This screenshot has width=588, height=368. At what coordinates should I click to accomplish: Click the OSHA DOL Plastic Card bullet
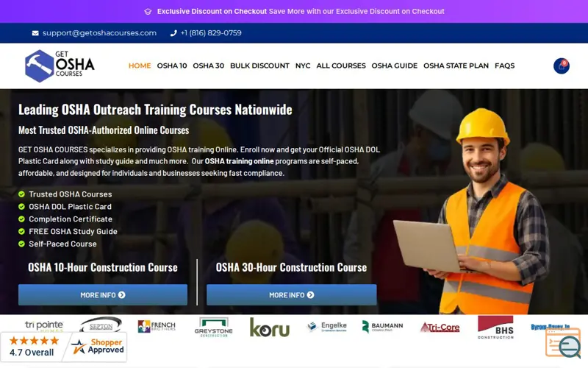tap(70, 207)
